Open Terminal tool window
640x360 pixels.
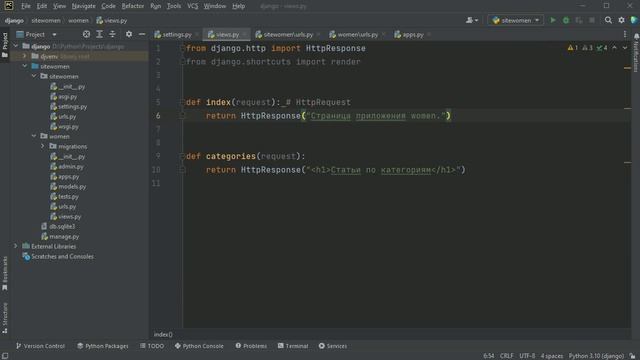tap(293, 346)
